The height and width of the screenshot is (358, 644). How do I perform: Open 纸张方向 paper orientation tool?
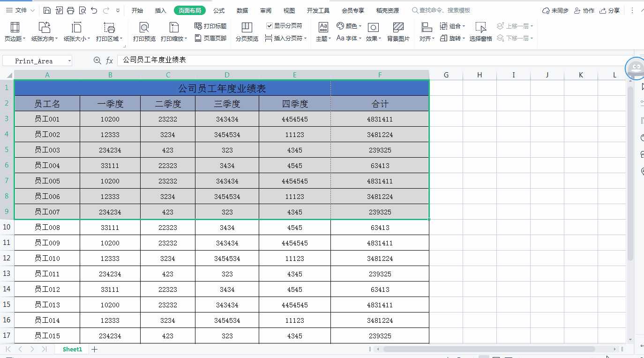tap(45, 32)
